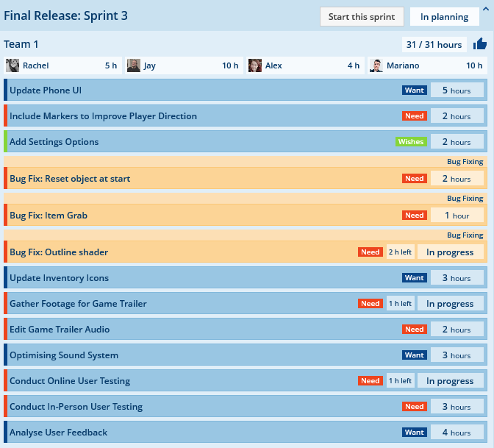494x448 pixels.
Task: Click Want tag on Update Inventory Icons
Action: pos(415,278)
